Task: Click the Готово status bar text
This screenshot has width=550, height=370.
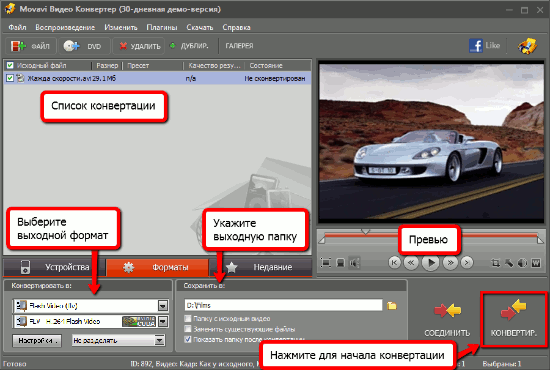Action: 15,364
